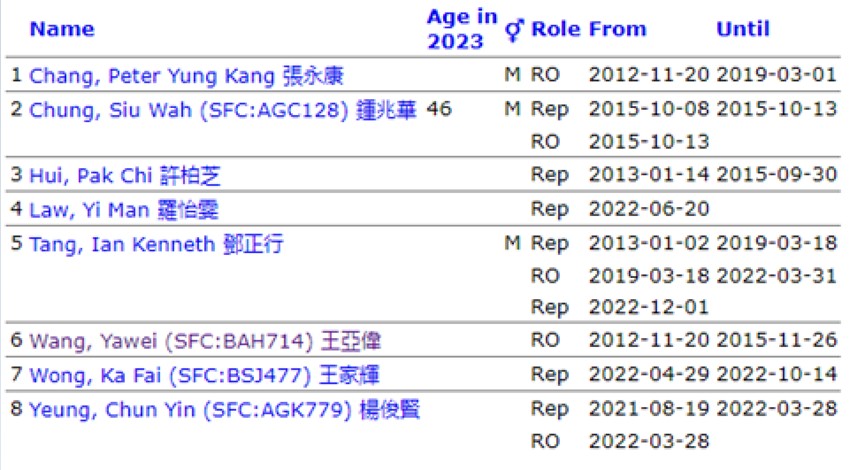The height and width of the screenshot is (470, 865).
Task: View Yeung, Chun Yin's profile link
Action: tap(215, 409)
